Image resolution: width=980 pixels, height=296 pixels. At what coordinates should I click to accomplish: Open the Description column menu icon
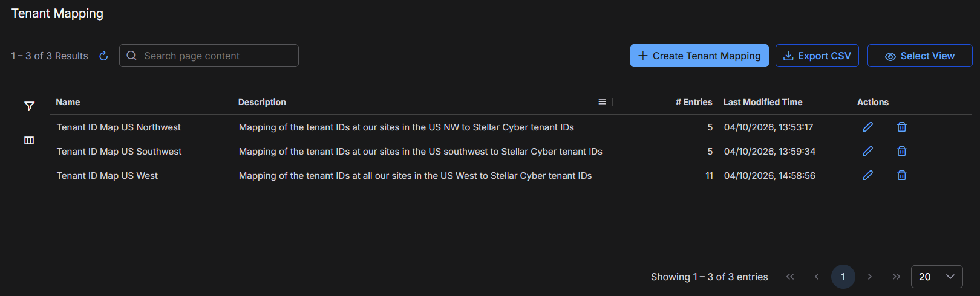click(602, 102)
